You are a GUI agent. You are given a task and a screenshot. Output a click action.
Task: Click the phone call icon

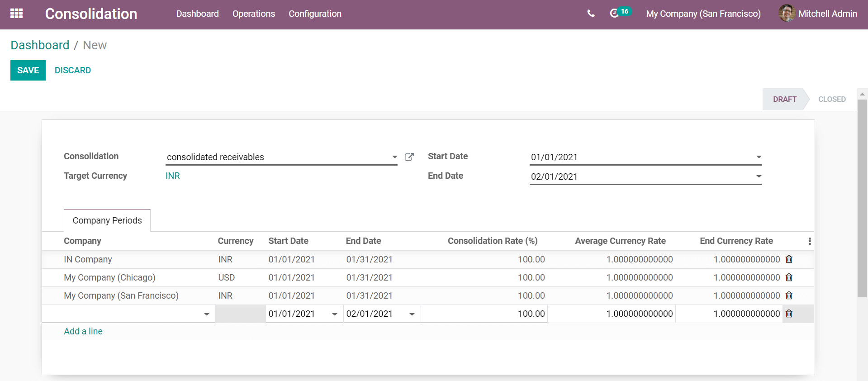(591, 14)
